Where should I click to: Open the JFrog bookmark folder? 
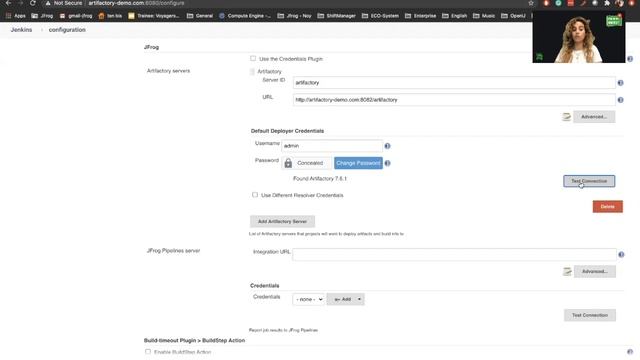click(x=42, y=16)
